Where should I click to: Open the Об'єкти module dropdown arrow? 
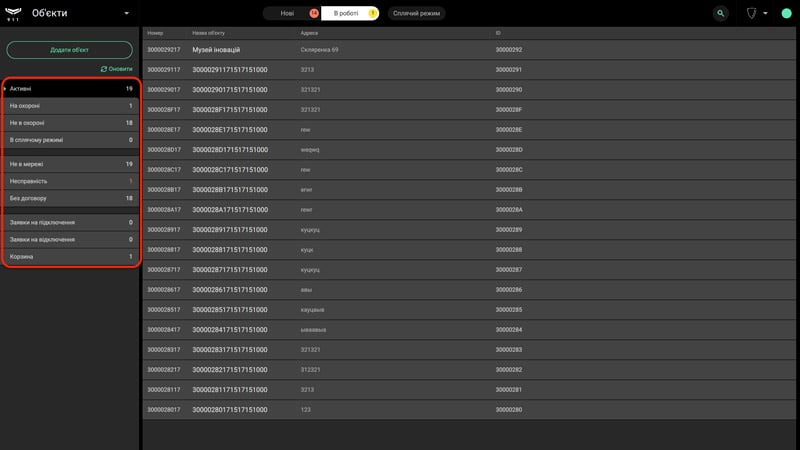click(127, 13)
